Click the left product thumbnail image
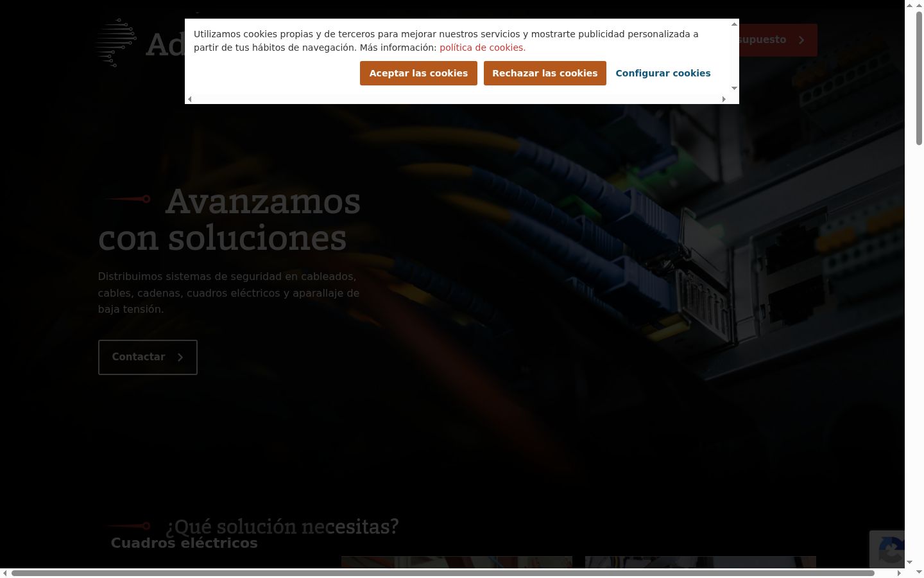This screenshot has height=578, width=924. click(457, 562)
